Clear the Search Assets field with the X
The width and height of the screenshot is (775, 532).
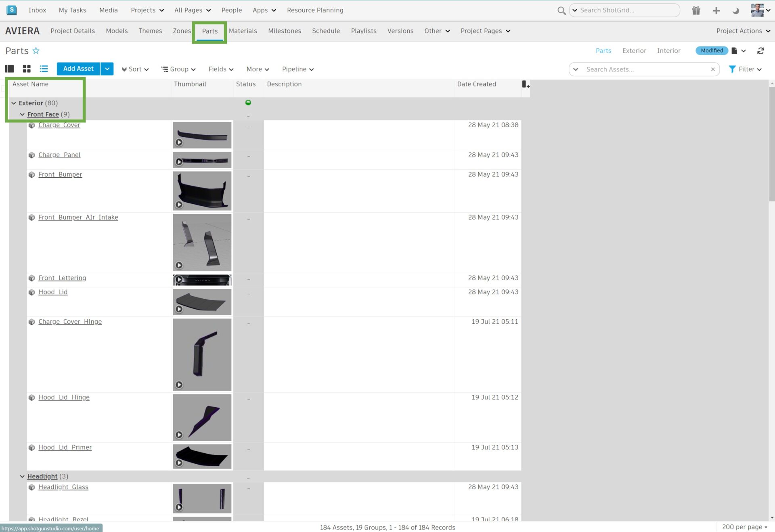712,69
